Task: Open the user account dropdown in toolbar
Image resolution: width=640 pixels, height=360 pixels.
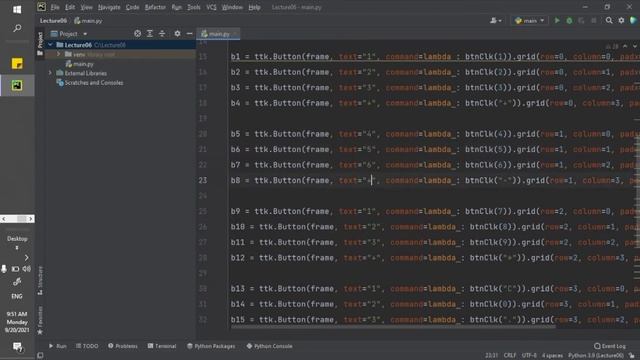Action: [x=496, y=20]
